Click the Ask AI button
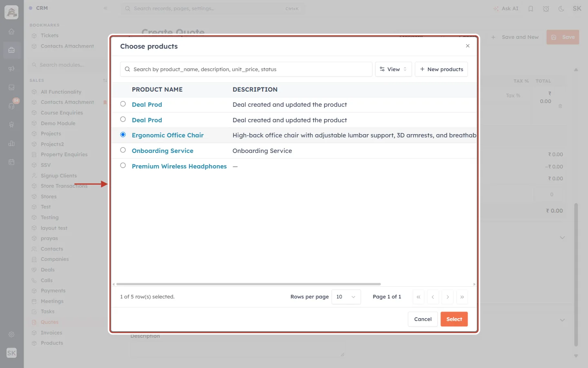The image size is (588, 368). click(x=506, y=9)
